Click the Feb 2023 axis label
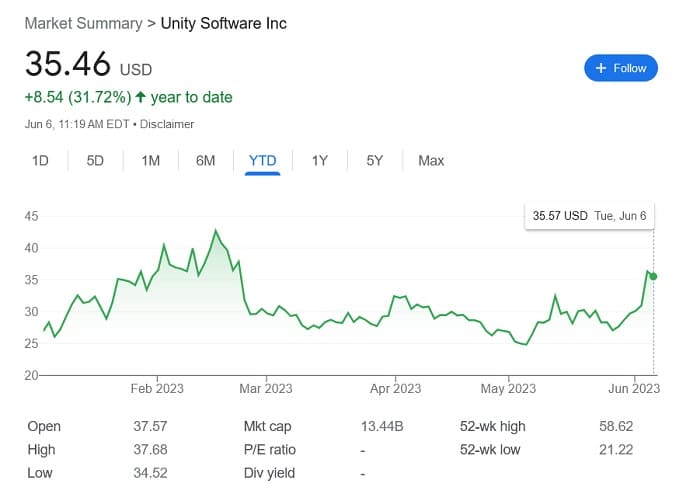Viewport: 700px width, 501px height. tap(157, 388)
